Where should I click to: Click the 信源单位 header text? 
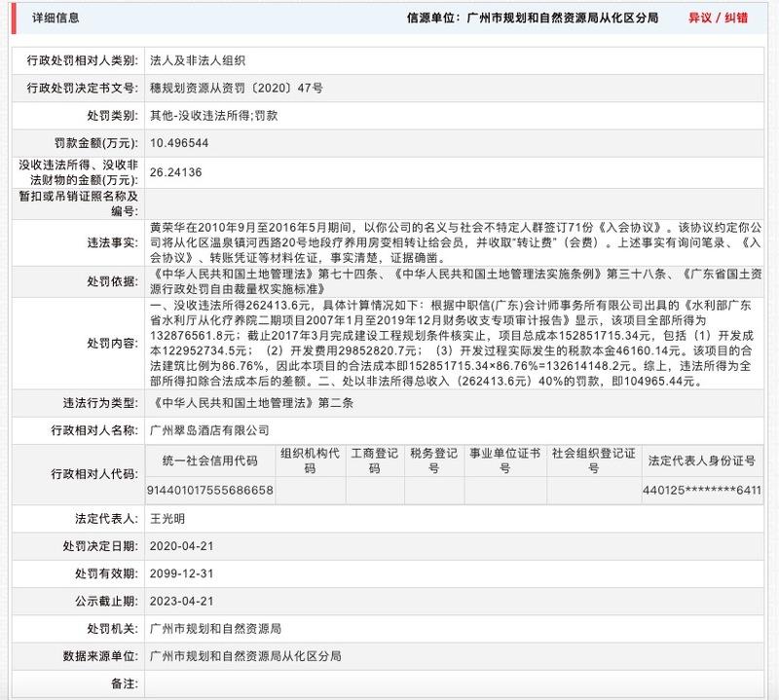(532, 18)
